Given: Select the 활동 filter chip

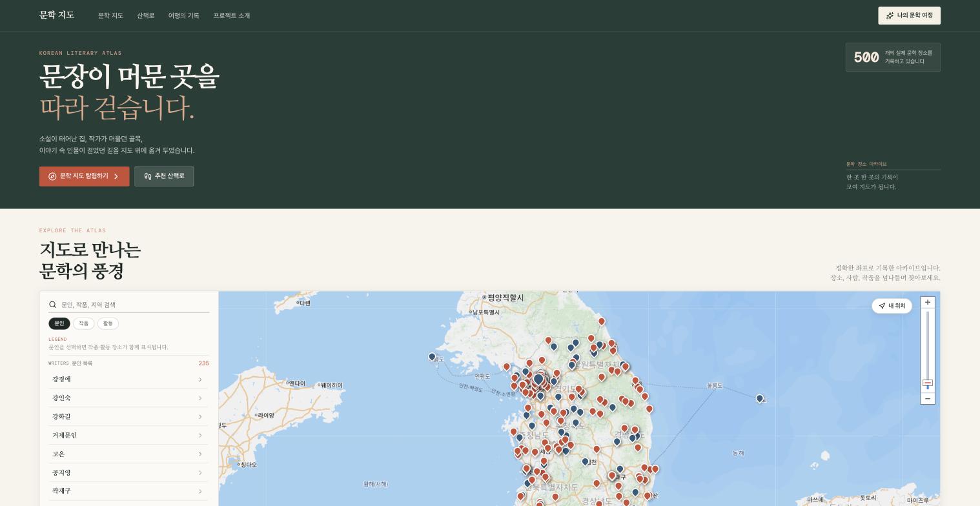Looking at the screenshot, I should (108, 323).
